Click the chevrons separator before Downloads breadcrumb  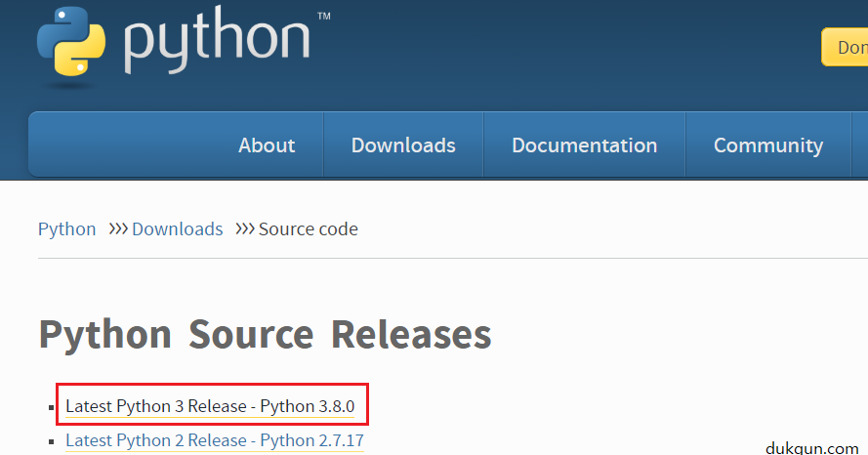118,228
